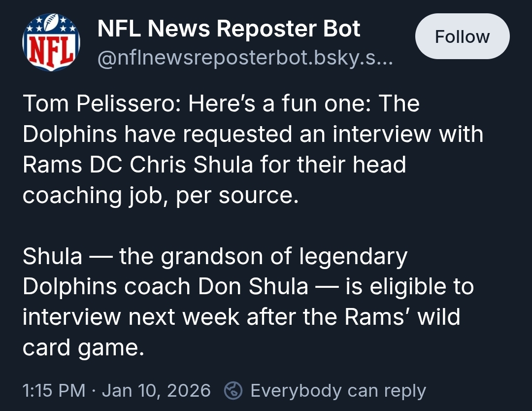Click the football atop the NFL logo
The height and width of the screenshot is (411, 532).
click(x=51, y=22)
